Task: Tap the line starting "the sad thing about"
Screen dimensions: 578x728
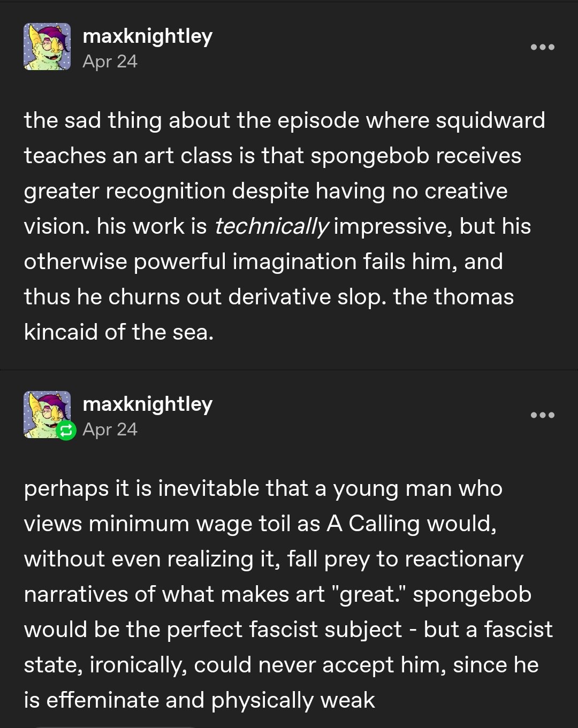Action: [284, 120]
